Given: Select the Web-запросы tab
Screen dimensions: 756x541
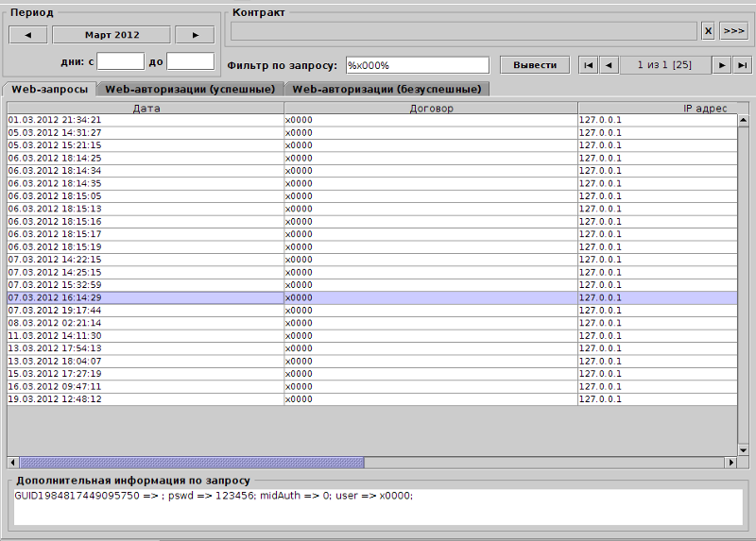Looking at the screenshot, I should click(x=50, y=89).
